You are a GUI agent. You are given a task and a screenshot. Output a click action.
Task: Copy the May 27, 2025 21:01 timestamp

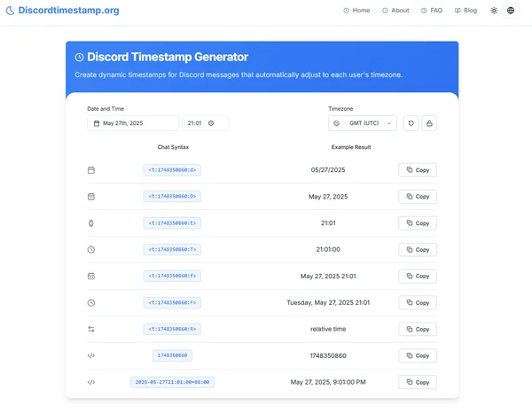[418, 276]
